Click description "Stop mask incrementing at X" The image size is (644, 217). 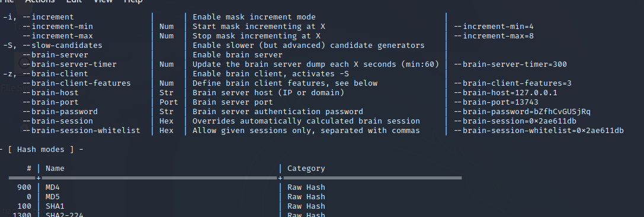pos(257,36)
